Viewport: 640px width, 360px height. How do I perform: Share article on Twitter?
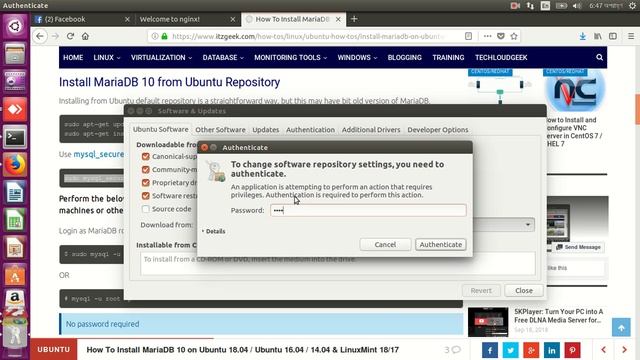pos(510,350)
